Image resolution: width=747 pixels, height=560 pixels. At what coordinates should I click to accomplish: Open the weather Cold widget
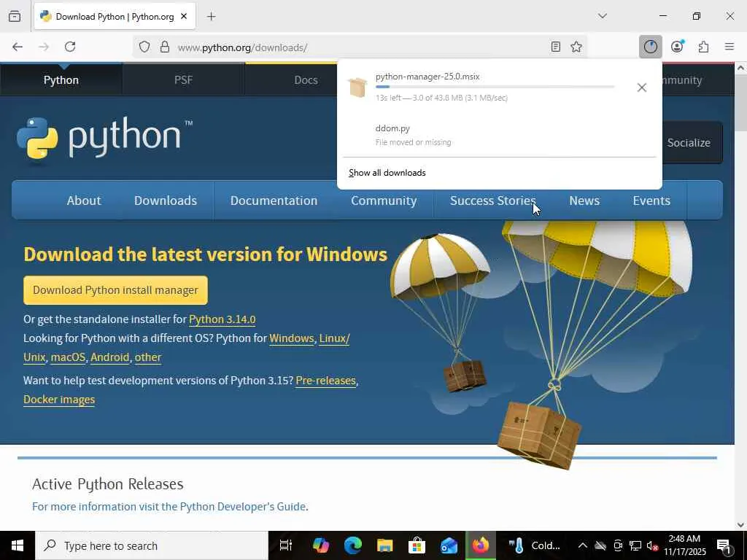point(535,545)
